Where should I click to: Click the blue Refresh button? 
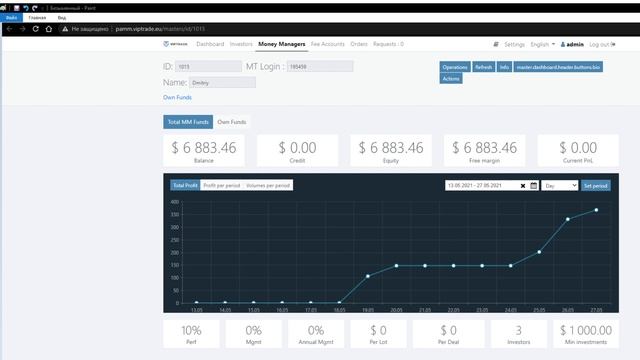click(483, 67)
